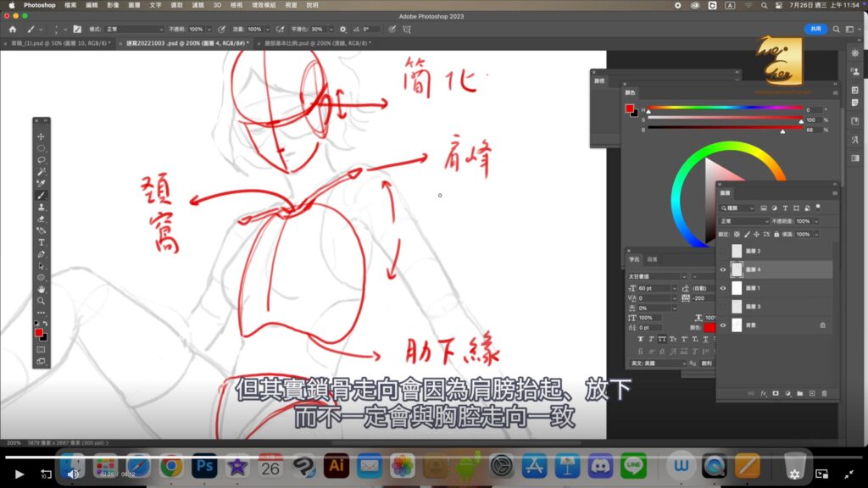Open the brush 模式 blend mode dropdown
Image resolution: width=868 pixels, height=488 pixels.
click(x=134, y=29)
